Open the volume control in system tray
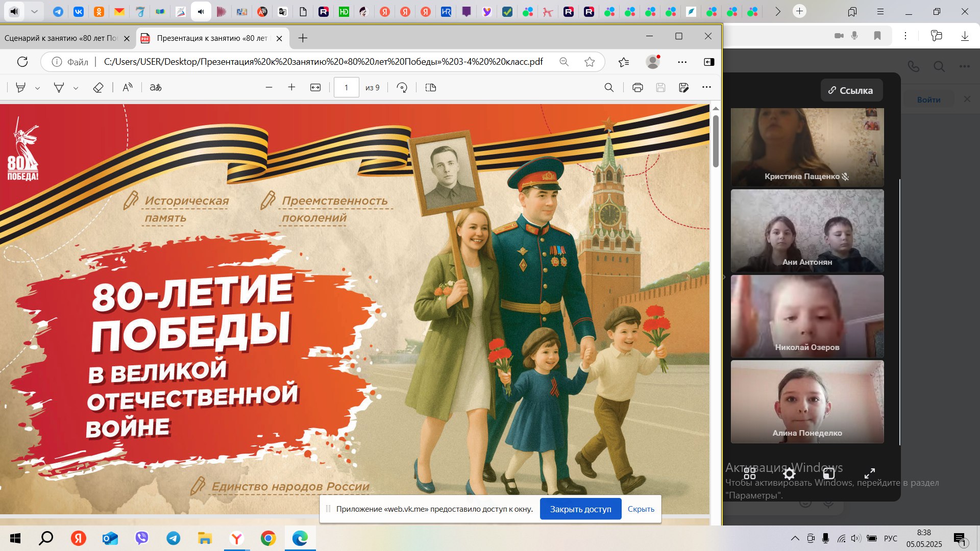Screen dimensions: 980x551 coord(856,538)
